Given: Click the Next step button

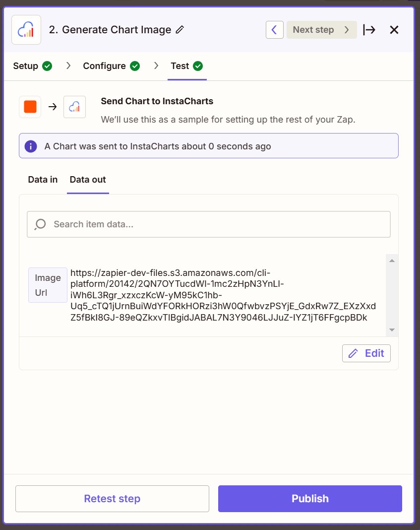Looking at the screenshot, I should click(321, 30).
